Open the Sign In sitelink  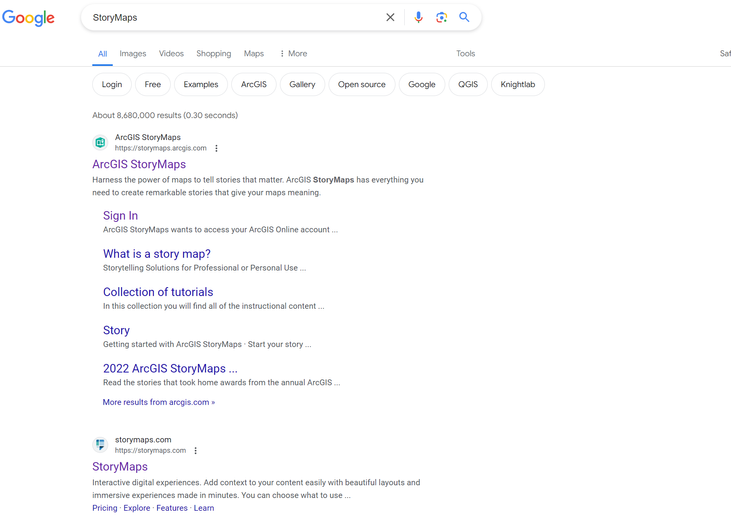[x=120, y=216]
